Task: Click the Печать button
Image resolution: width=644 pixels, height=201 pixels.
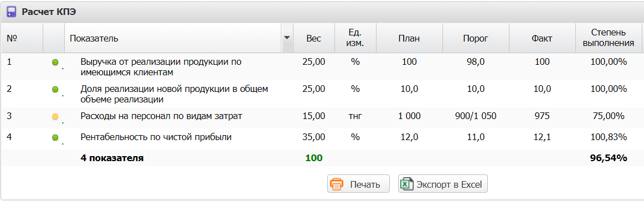Action: (359, 184)
